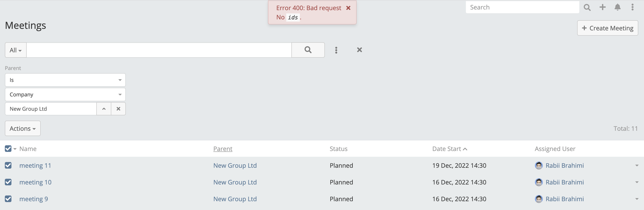Screen dimensions: 644x210
Task: Click the quick create plus icon
Action: coord(602,7)
